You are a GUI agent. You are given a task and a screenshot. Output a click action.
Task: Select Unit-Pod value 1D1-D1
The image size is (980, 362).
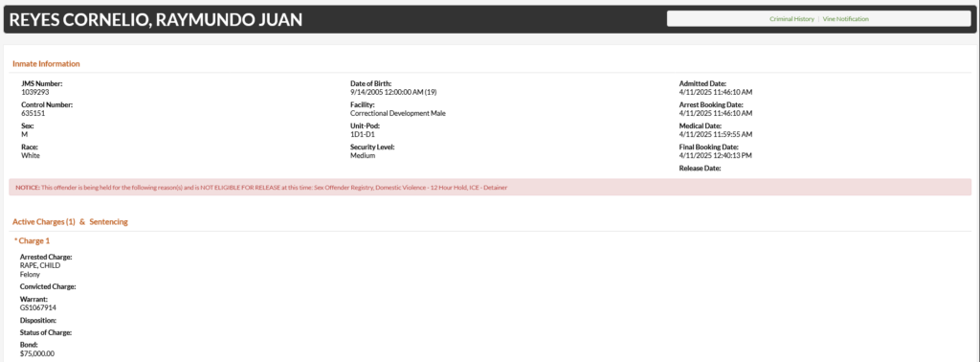363,134
